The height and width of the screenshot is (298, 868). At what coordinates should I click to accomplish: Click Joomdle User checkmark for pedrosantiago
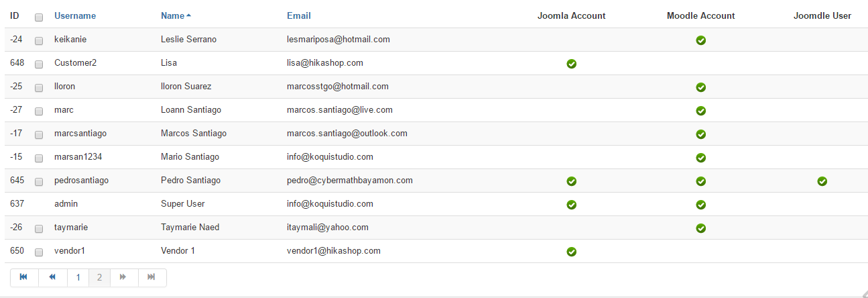coord(822,181)
